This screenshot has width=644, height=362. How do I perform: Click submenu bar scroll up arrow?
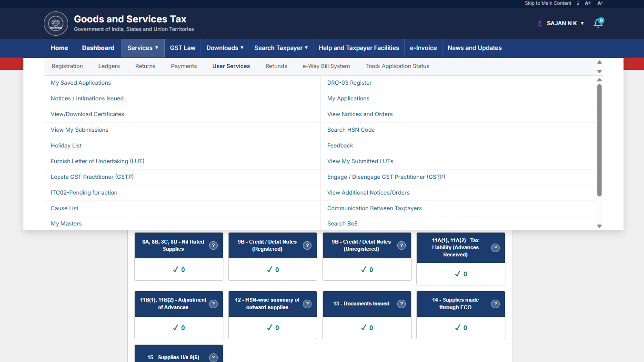tap(600, 62)
